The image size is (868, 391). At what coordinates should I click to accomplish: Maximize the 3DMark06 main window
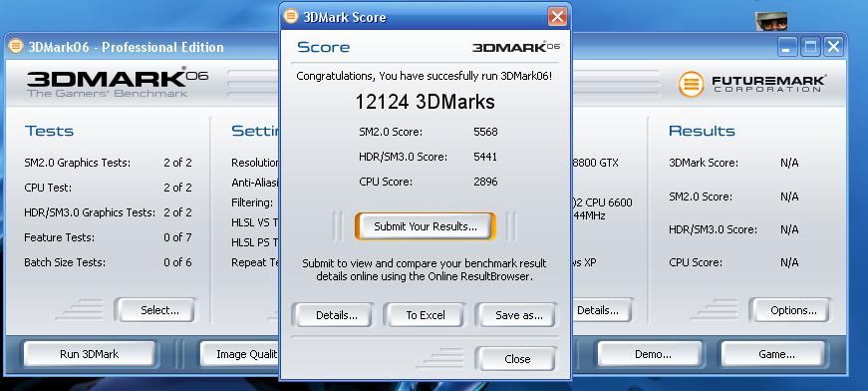(810, 47)
